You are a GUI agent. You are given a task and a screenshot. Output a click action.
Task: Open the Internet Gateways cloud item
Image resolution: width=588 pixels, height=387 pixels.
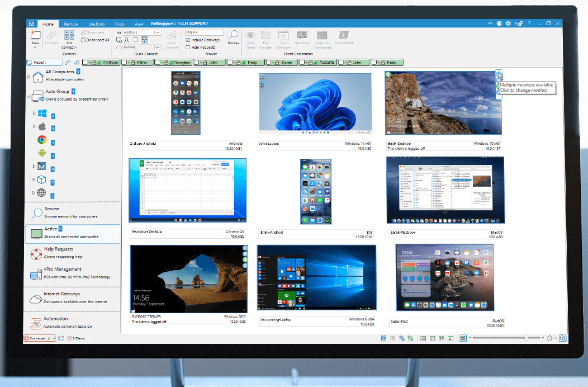click(36, 299)
